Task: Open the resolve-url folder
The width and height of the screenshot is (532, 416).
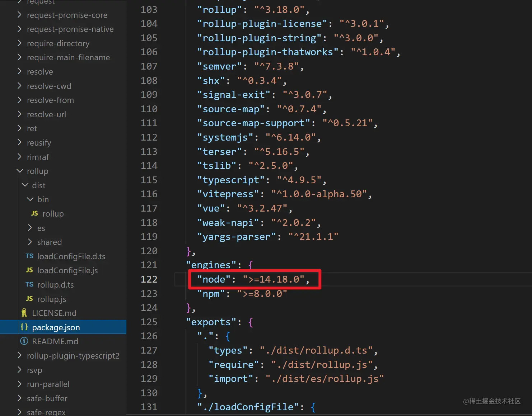Action: coord(46,114)
